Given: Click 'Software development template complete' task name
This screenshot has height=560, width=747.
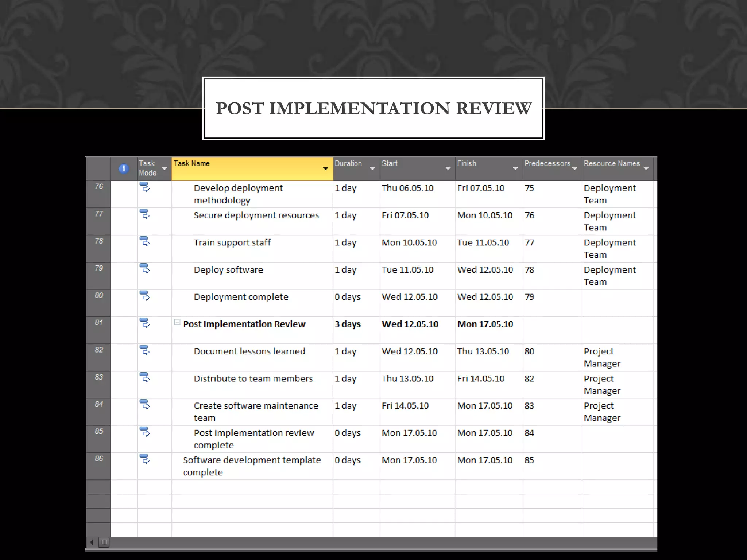Looking at the screenshot, I should pos(252,466).
